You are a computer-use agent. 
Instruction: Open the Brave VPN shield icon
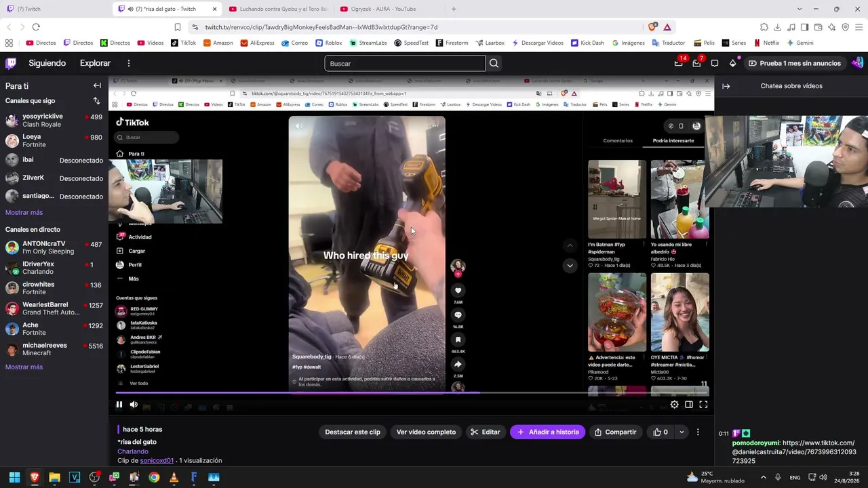(x=845, y=27)
